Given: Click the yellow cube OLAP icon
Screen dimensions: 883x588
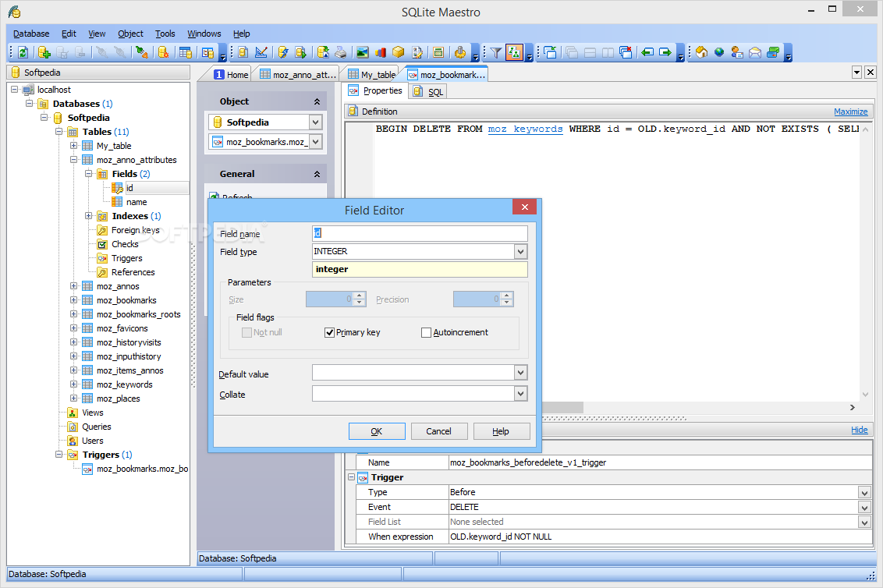Looking at the screenshot, I should [399, 52].
